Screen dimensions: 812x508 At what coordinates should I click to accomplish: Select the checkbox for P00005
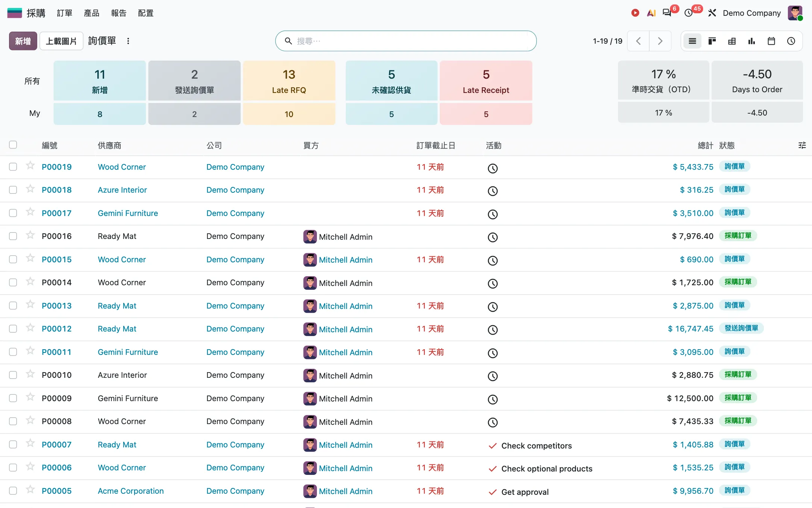[13, 491]
